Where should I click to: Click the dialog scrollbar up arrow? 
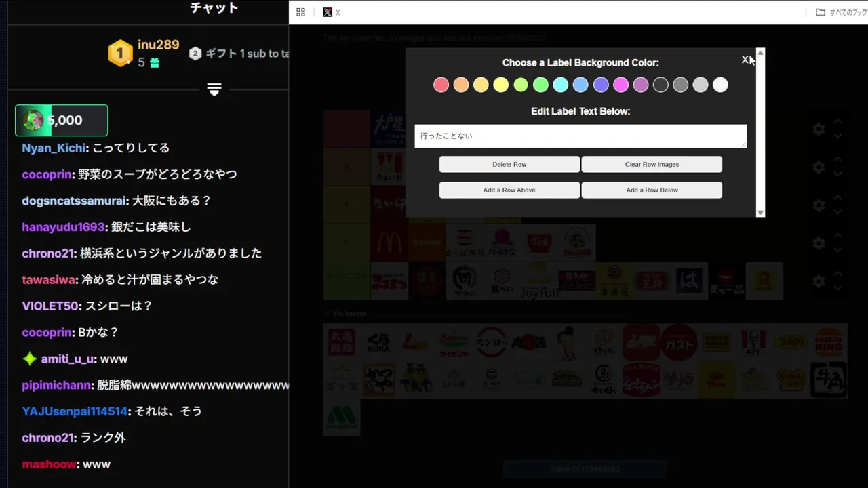[760, 52]
